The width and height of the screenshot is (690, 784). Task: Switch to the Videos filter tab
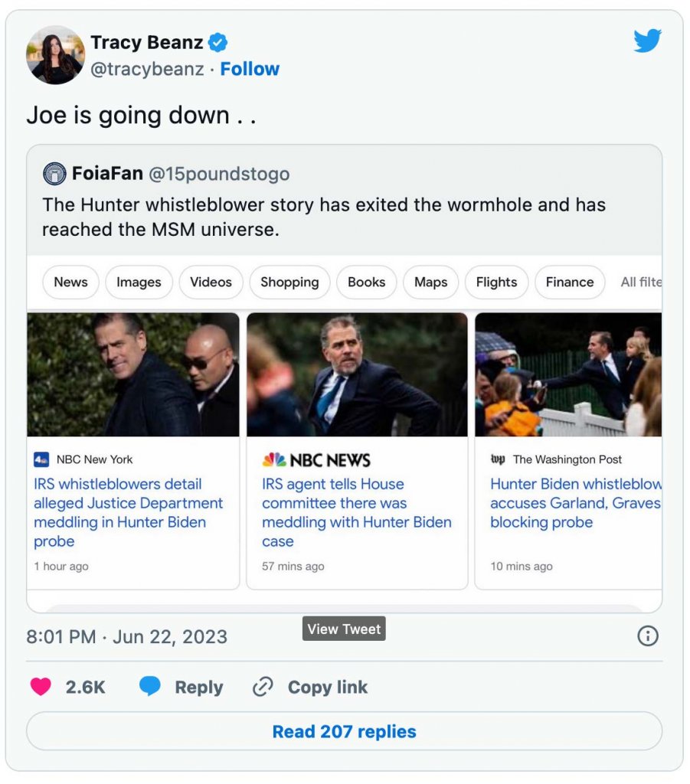211,282
